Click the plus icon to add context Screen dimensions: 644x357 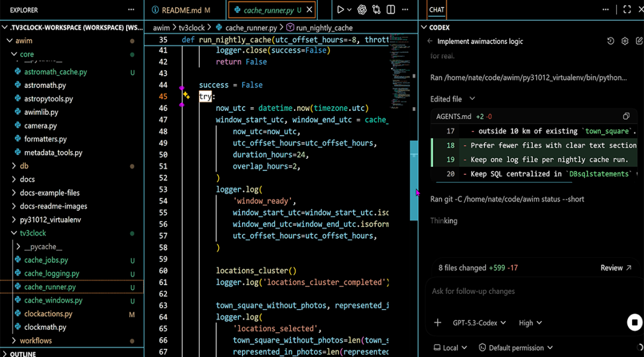437,323
